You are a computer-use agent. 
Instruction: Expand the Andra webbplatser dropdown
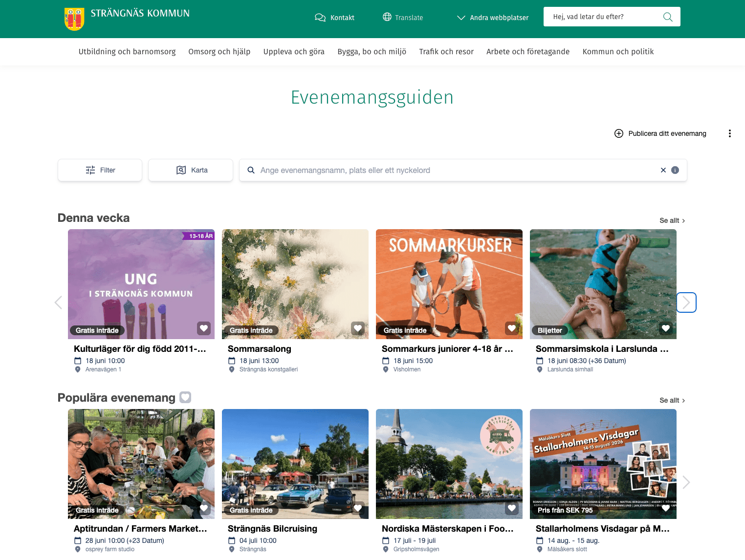[492, 18]
